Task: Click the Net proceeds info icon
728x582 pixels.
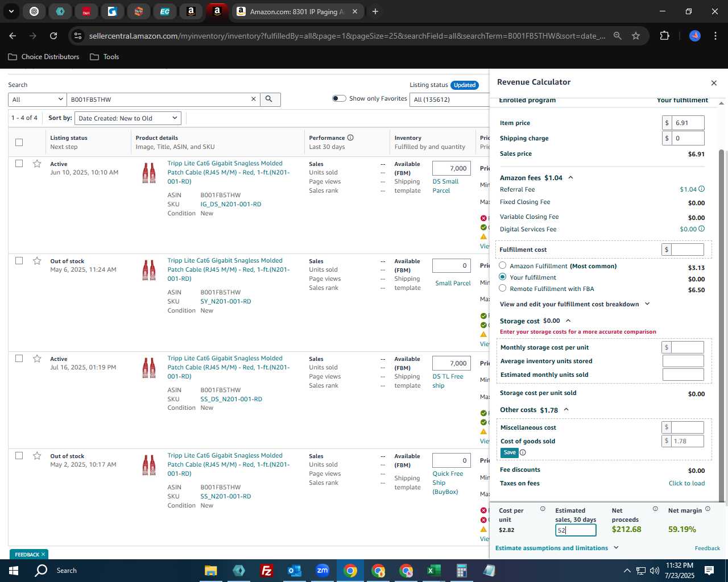Action: (x=655, y=509)
